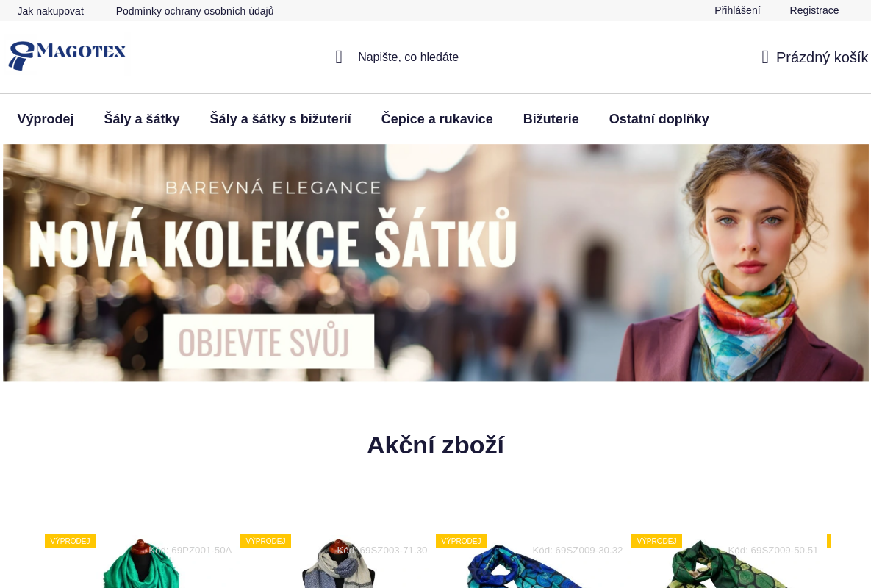882x588 pixels.
Task: Select Šály a šátky s bižuterií menu
Action: coord(280,119)
